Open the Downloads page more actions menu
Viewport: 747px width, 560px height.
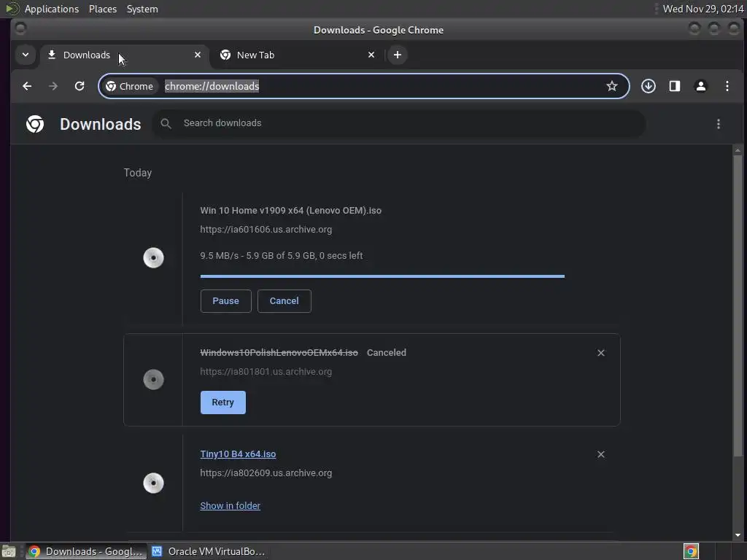click(719, 124)
